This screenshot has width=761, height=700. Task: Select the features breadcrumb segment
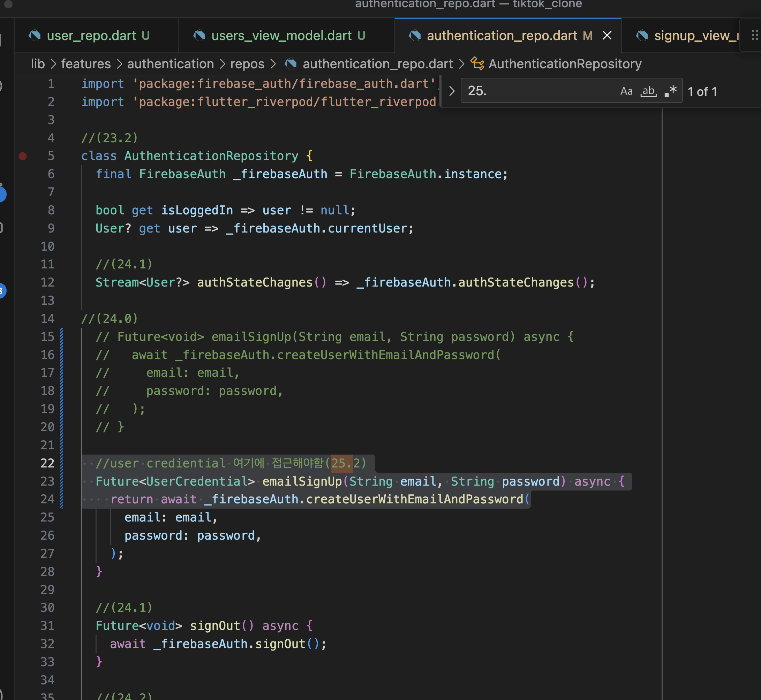point(86,64)
